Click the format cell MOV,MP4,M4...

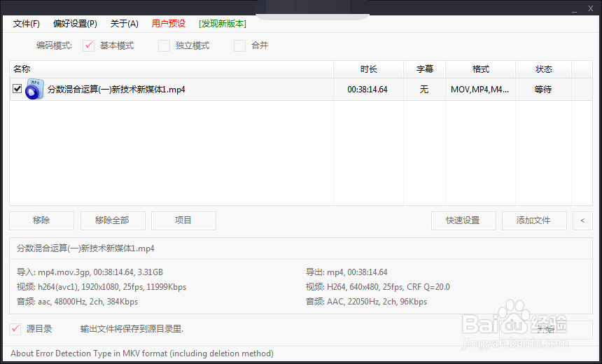[x=480, y=90]
